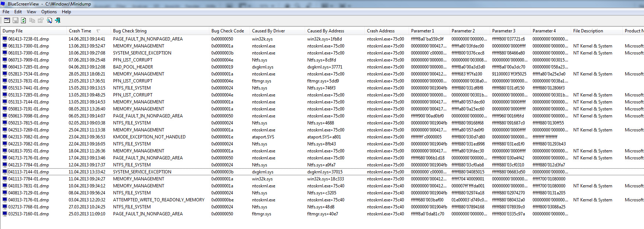Open Advanced Options from the toolbar
The image size is (644, 229).
[x=7, y=21]
